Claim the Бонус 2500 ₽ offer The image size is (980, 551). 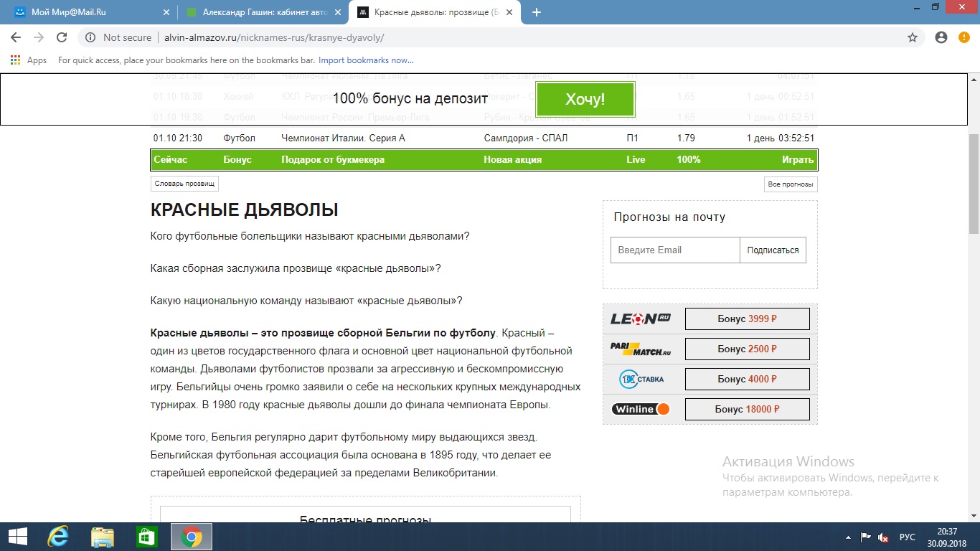748,349
